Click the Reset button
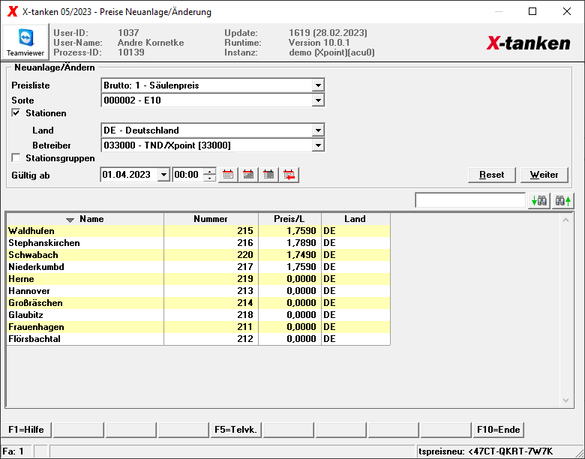Viewport: 585px width, 459px height. [492, 175]
